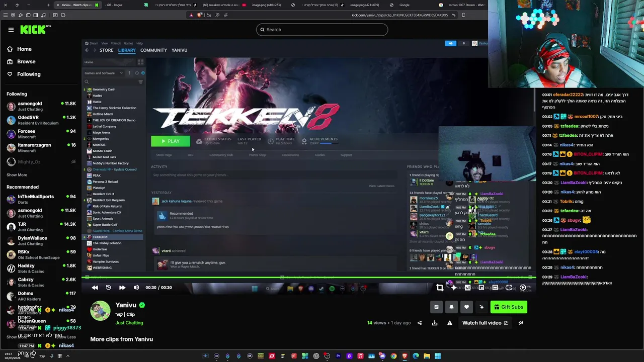Toggle fullscreen on the clip player
The height and width of the screenshot is (362, 644).
click(x=509, y=288)
